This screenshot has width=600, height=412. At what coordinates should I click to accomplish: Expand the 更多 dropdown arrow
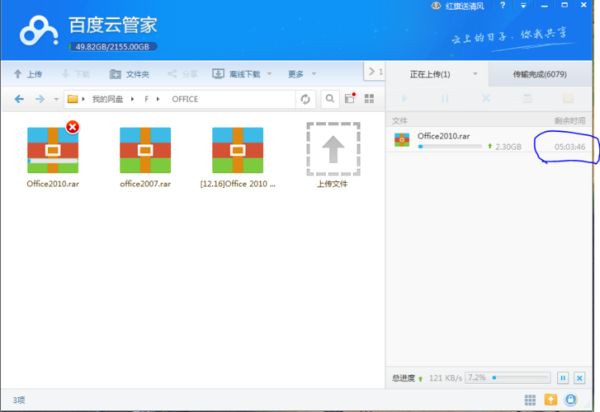(x=314, y=73)
